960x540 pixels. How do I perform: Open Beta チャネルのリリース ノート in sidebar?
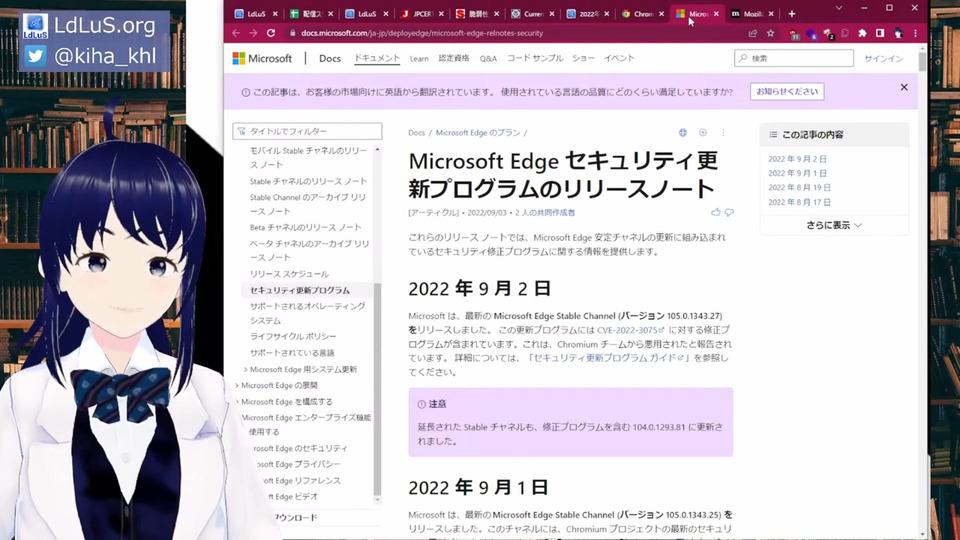pos(305,227)
